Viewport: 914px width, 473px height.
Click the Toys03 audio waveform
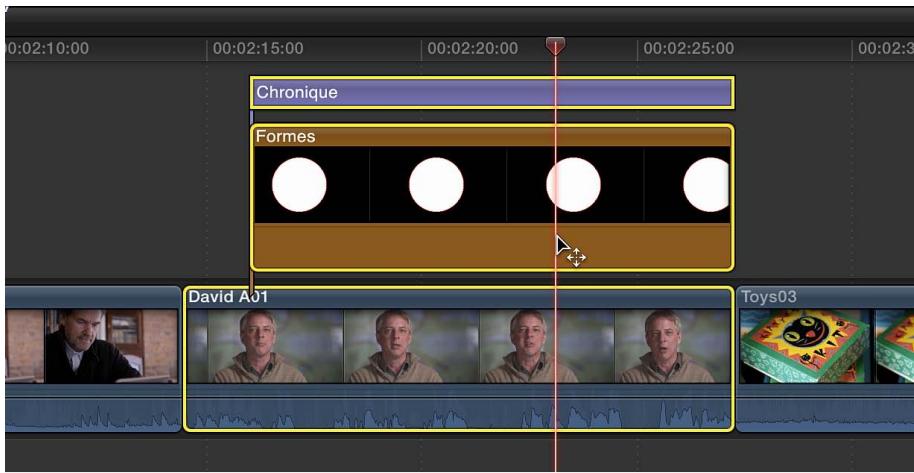[825, 413]
